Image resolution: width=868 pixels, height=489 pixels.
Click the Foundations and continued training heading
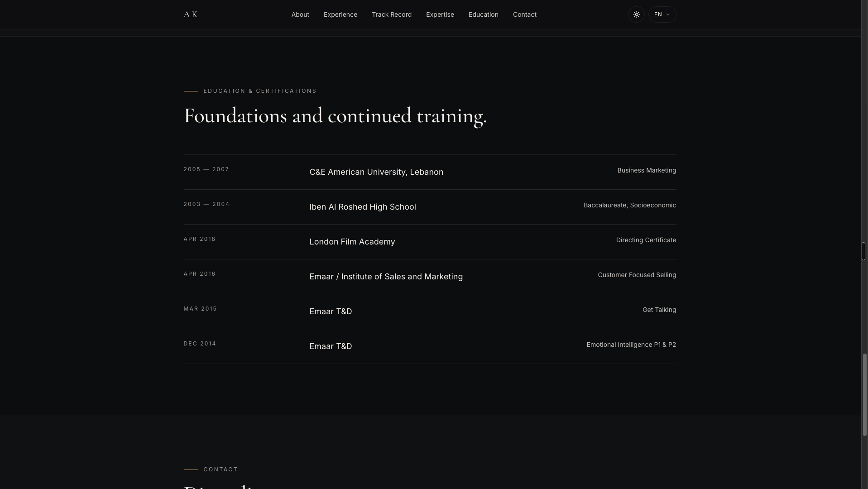[335, 116]
